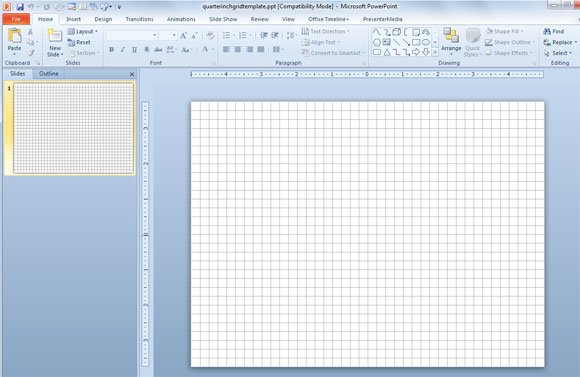Click the Decrease Font Size icon
Image resolution: width=580 pixels, height=377 pixels.
[195, 36]
